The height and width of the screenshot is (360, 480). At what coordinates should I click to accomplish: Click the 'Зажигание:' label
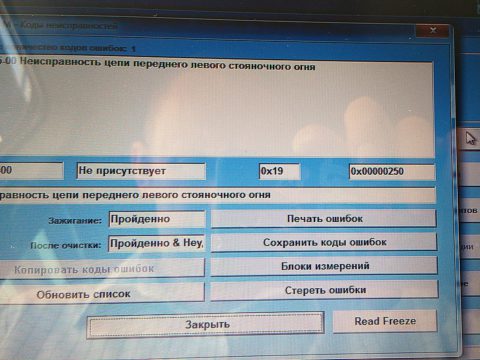tap(75, 221)
